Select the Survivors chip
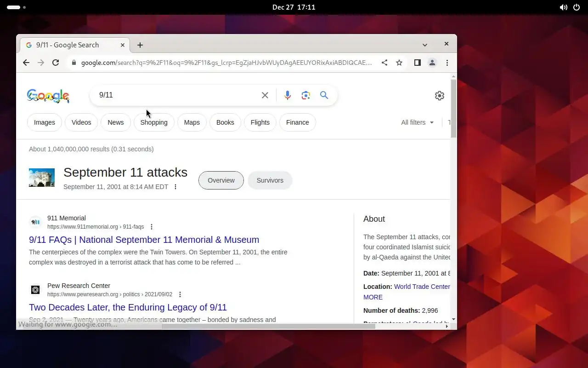 click(270, 180)
